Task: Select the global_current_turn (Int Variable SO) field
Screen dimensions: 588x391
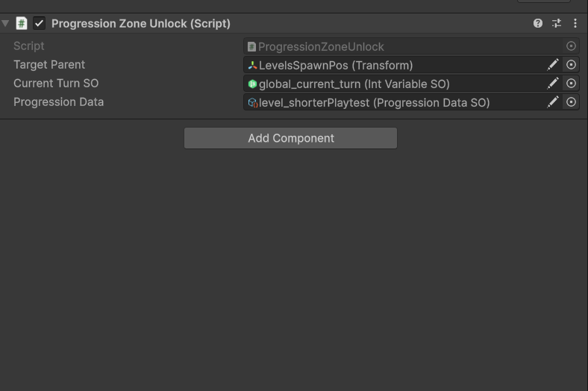Action: tap(395, 84)
